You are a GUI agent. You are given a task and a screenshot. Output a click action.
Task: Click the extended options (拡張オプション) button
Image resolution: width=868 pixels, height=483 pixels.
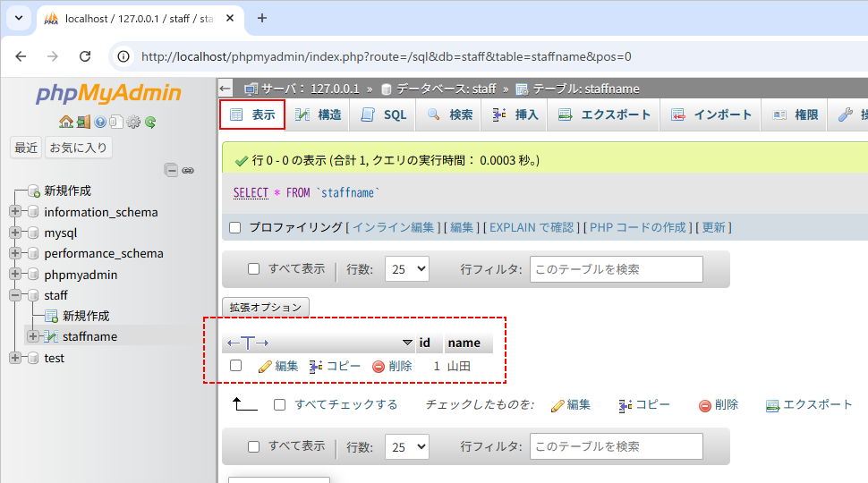pyautogui.click(x=266, y=307)
